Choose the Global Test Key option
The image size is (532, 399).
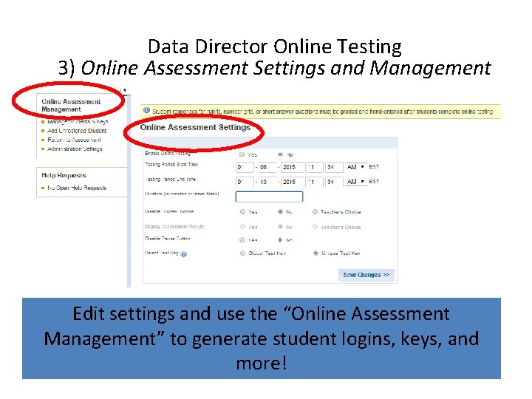pyautogui.click(x=242, y=253)
